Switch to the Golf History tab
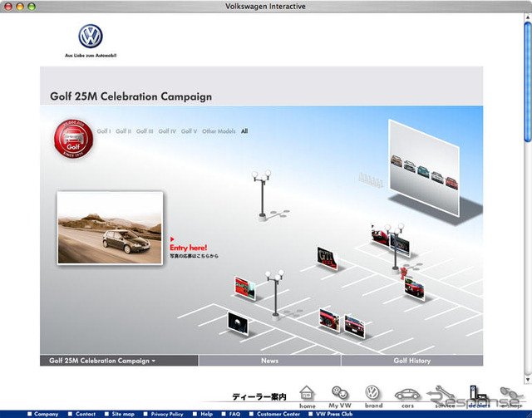This screenshot has width=532, height=418. tap(412, 361)
